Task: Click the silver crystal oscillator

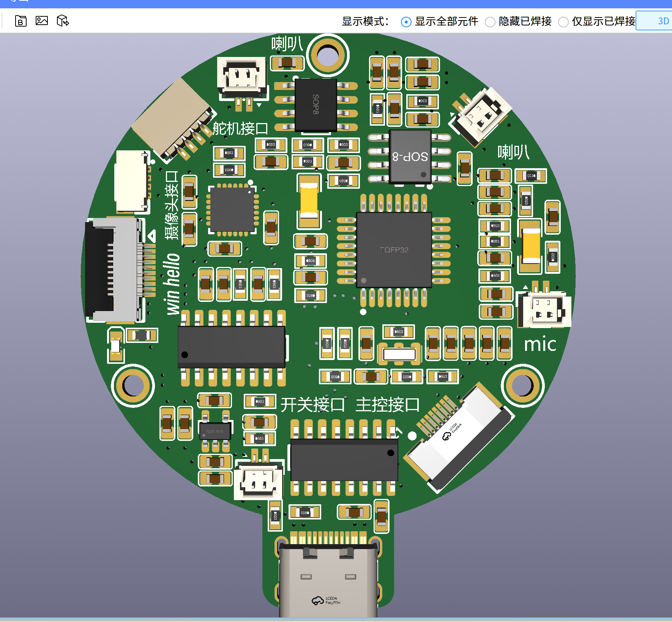Action: coord(399,354)
